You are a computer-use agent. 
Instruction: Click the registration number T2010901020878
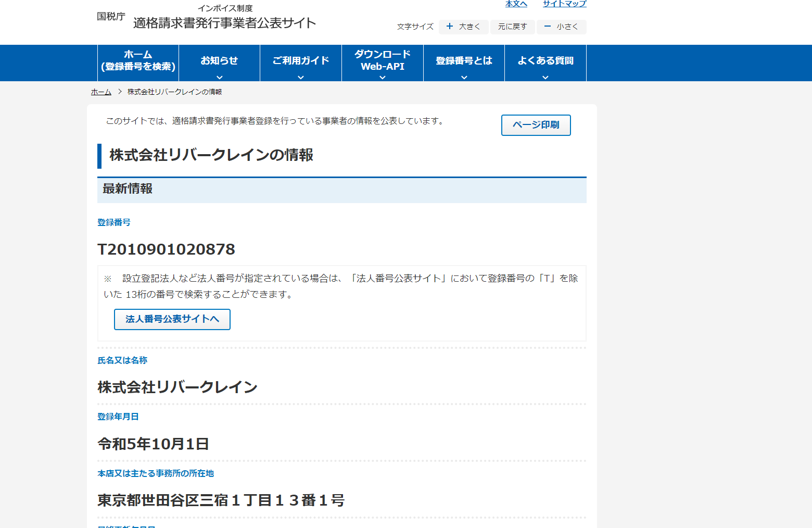[166, 249]
